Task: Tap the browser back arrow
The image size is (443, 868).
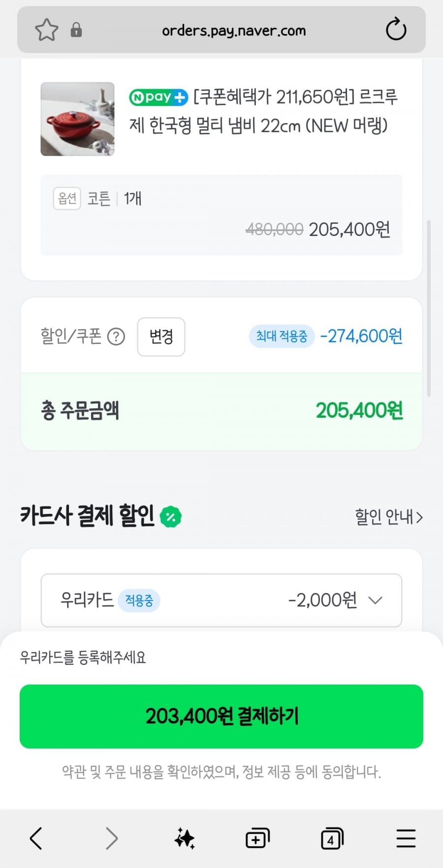Action: pyautogui.click(x=36, y=838)
